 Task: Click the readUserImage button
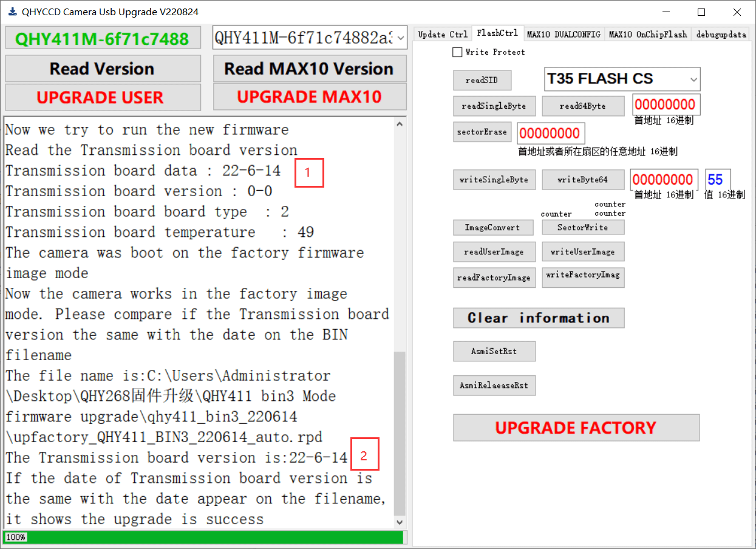[494, 251]
